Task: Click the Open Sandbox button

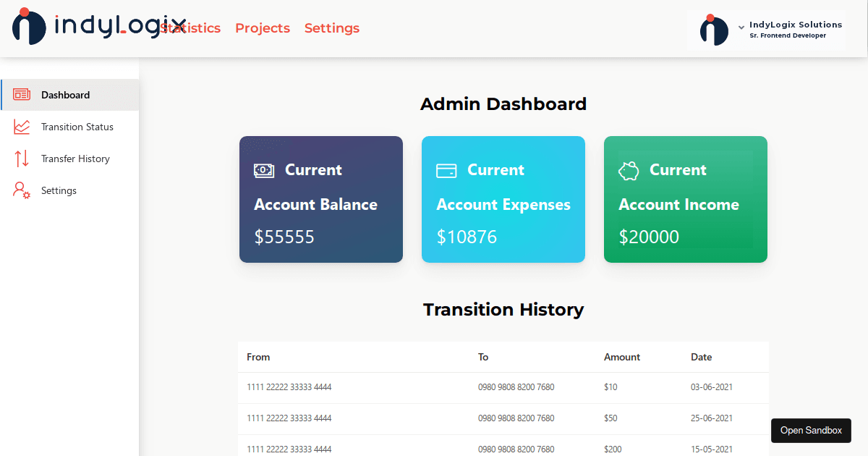Action: point(811,430)
